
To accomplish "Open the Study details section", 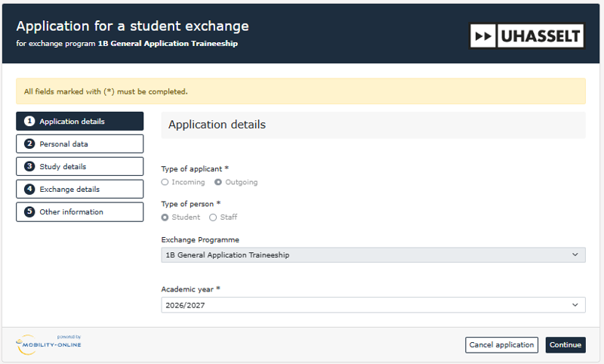I will click(79, 167).
